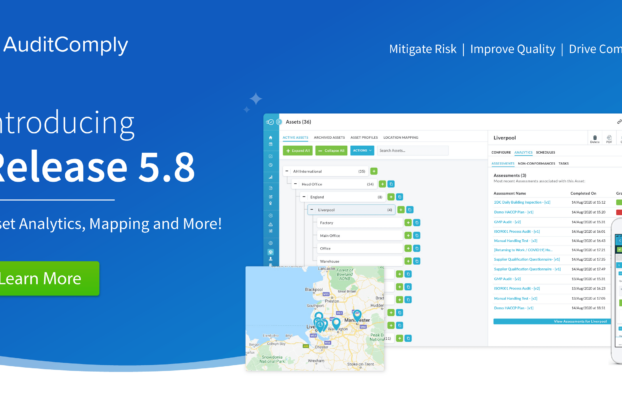622x400 pixels.
Task: Switch to the Location Mapping tab
Action: 401,138
